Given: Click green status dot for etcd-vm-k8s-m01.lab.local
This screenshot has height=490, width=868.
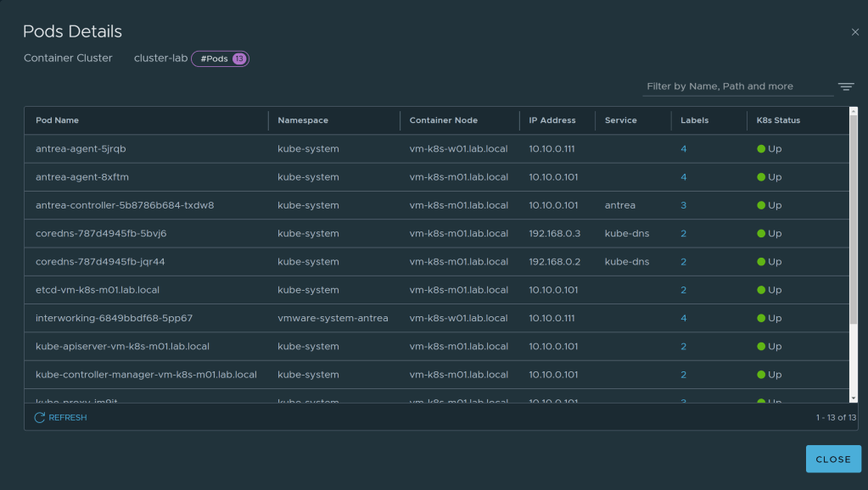Looking at the screenshot, I should coord(761,290).
